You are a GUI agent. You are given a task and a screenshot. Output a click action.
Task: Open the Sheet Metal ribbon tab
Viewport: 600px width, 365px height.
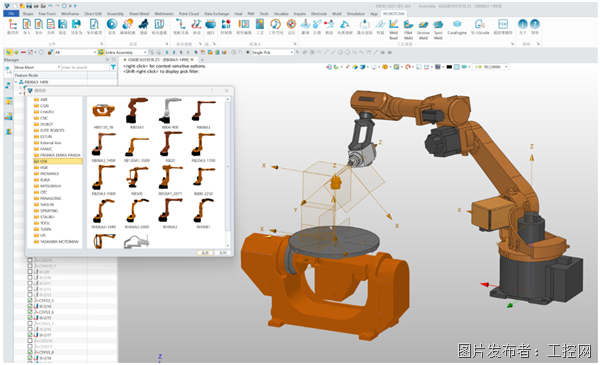(x=139, y=13)
